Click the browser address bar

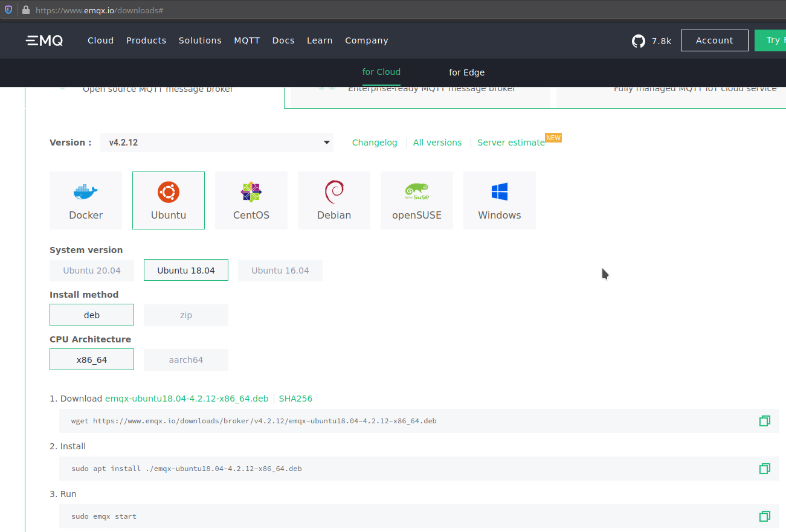coord(242,10)
